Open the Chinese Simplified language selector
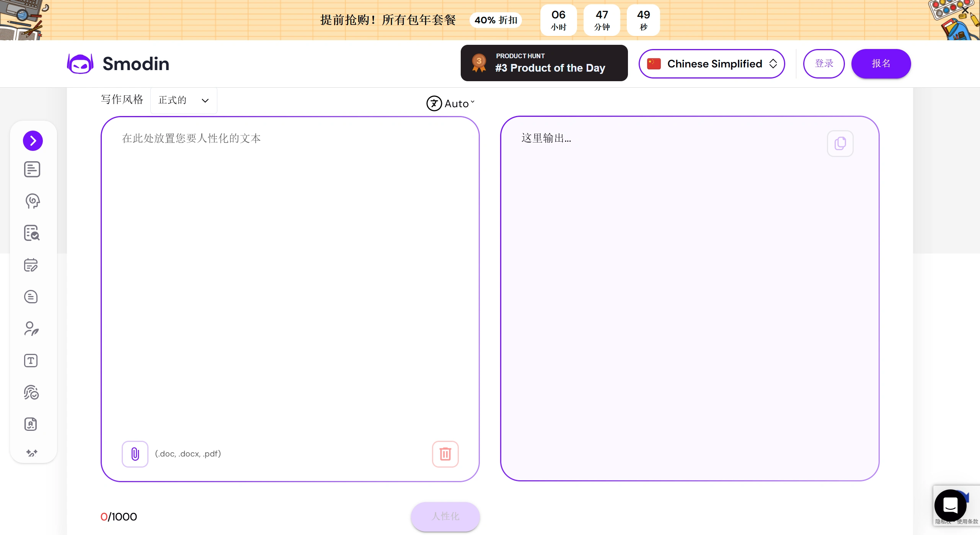Viewport: 980px width, 535px height. coord(712,64)
